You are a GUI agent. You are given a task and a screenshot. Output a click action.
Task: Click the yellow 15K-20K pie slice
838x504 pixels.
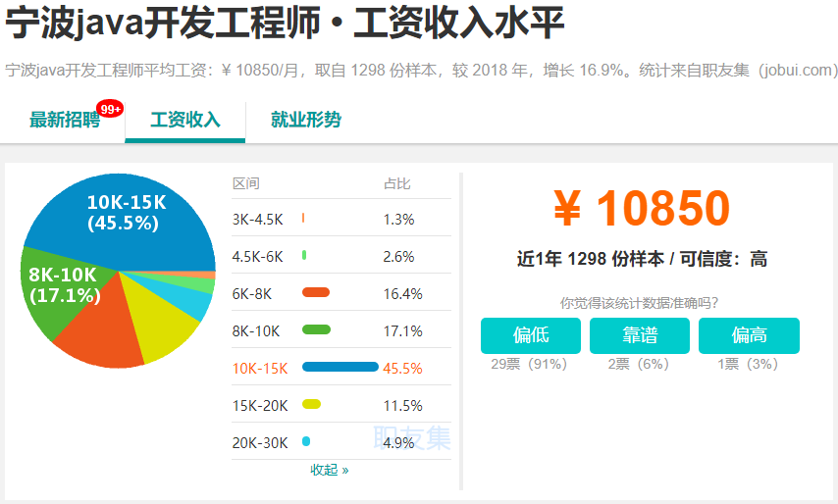pos(160,321)
